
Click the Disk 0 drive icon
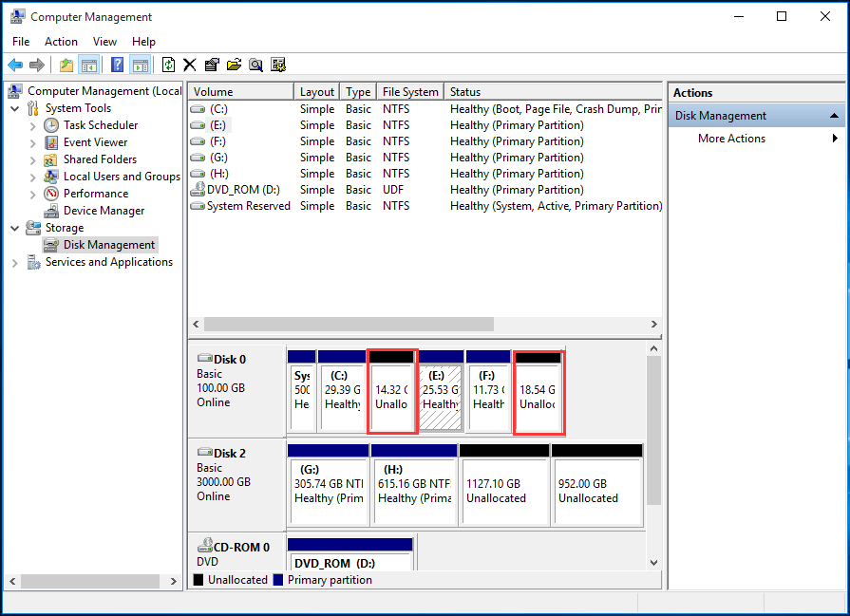[x=204, y=358]
